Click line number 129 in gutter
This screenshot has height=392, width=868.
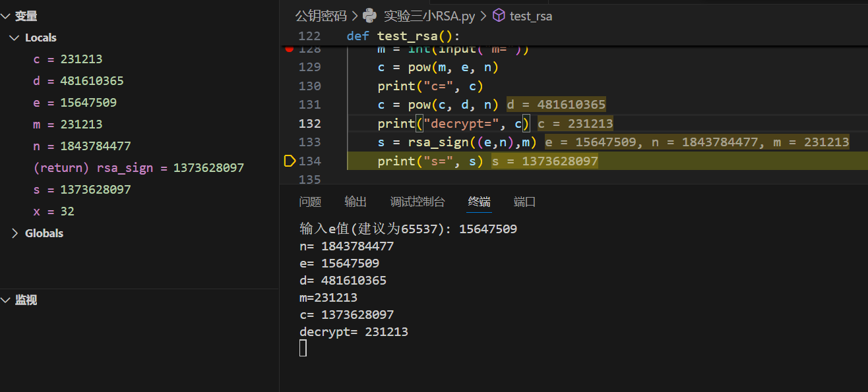310,67
